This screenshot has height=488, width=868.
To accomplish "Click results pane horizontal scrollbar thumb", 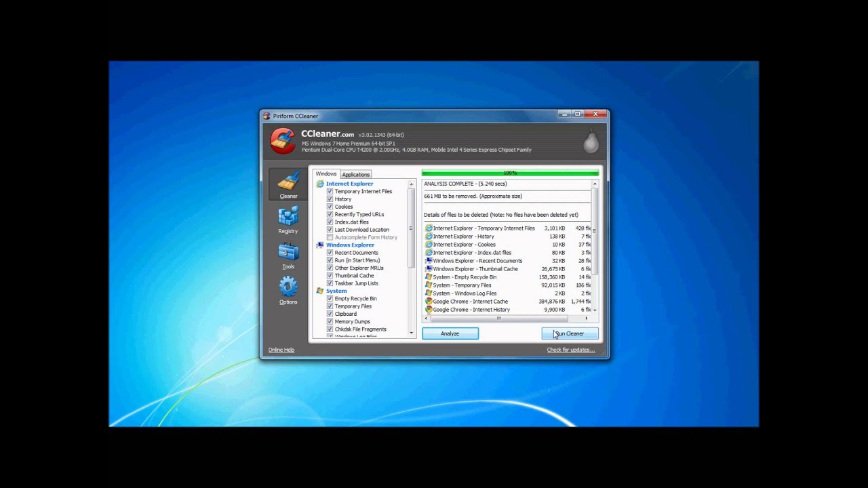I will tap(498, 318).
